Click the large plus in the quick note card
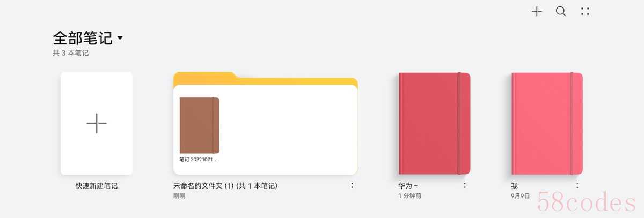This screenshot has height=218, width=644. pos(97,123)
